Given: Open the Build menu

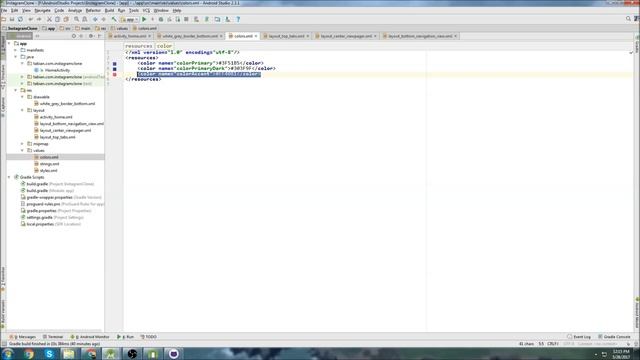Looking at the screenshot, I should tap(109, 10).
